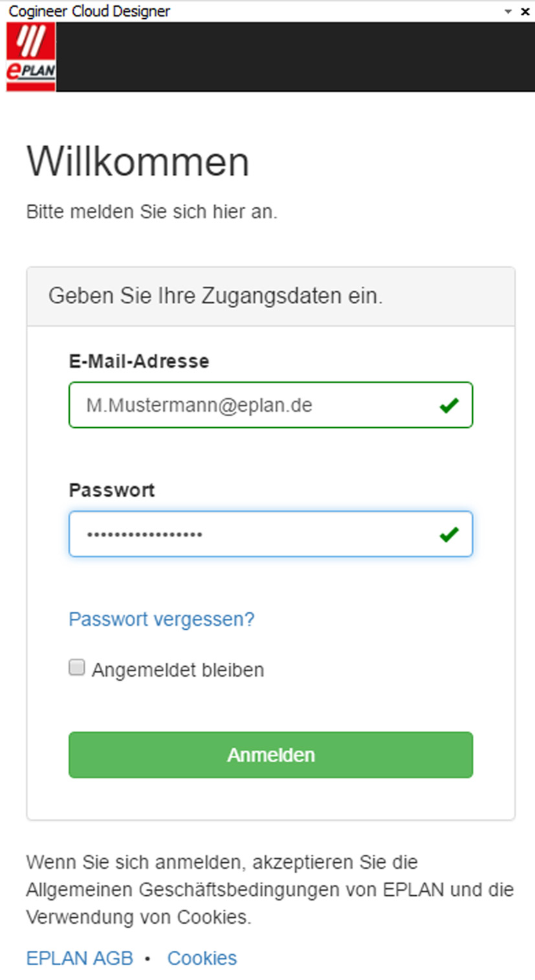Click the Willkommen heading
This screenshot has width=535, height=980.
pos(137,162)
